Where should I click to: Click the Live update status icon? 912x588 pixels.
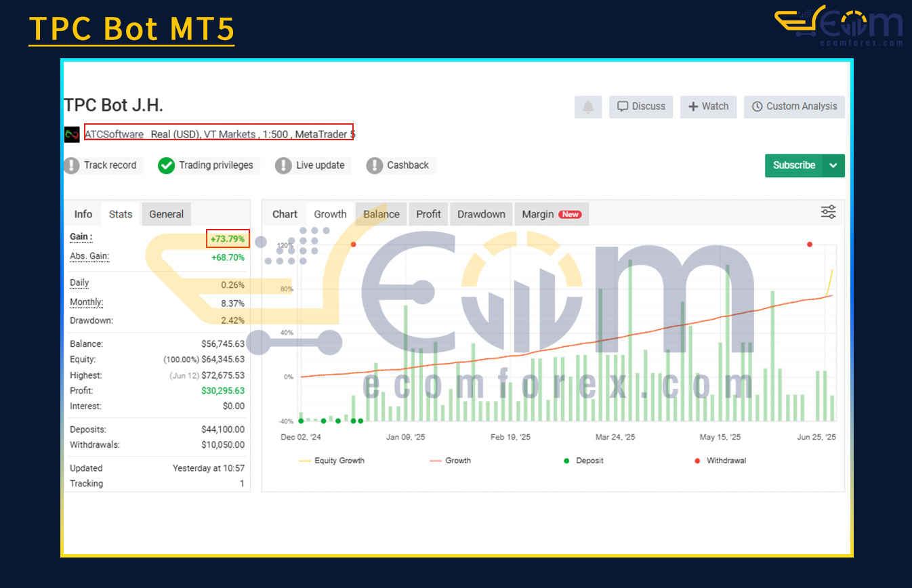click(283, 165)
